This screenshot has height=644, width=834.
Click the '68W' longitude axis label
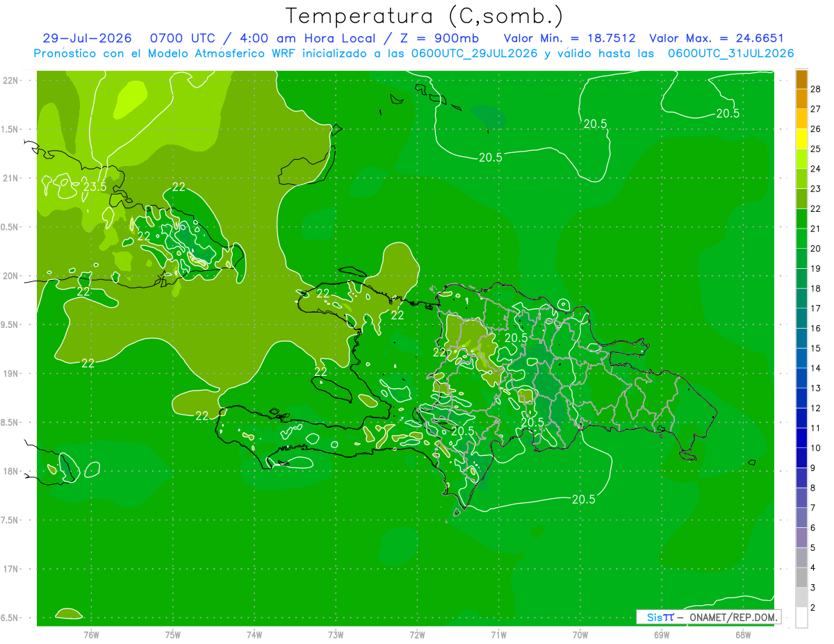pos(743,634)
